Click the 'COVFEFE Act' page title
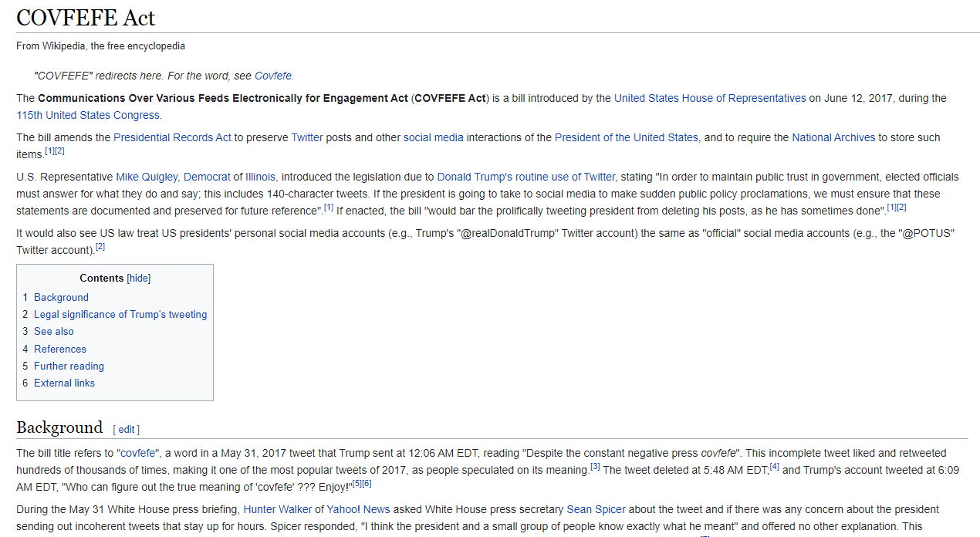 [x=86, y=17]
